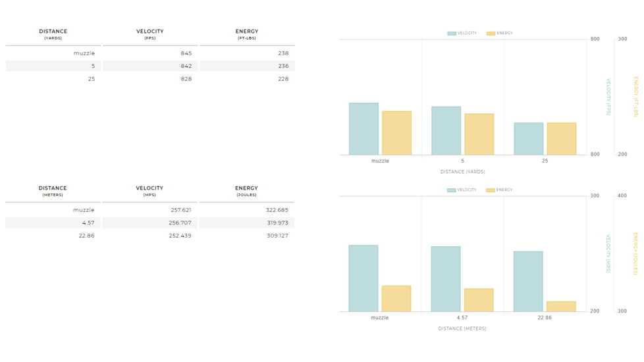
Task: Click the Velocity (FPS) column header
Action: (150, 34)
